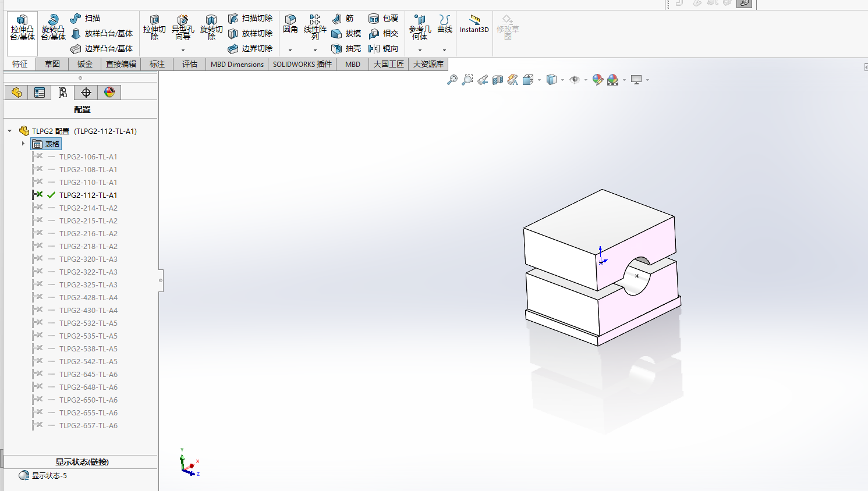This screenshot has width=868, height=491.
Task: Toggle Hide/Show Items eye icon
Action: 575,80
